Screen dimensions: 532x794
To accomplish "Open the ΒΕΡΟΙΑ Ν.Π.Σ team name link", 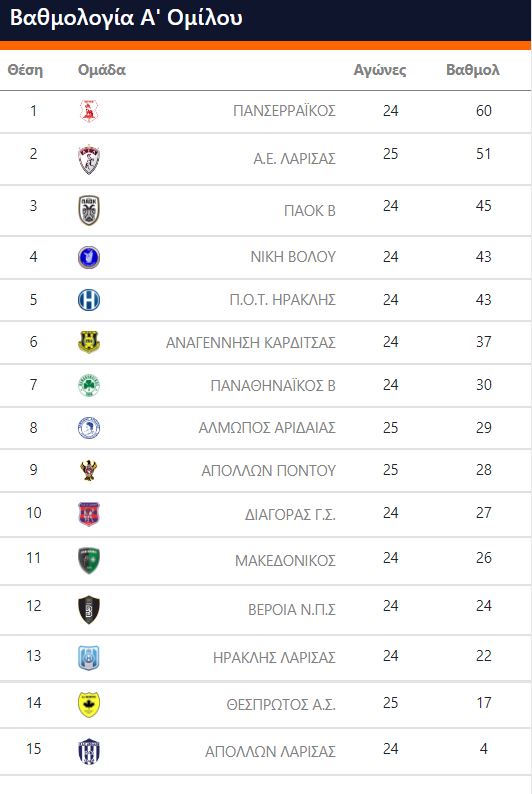I will point(292,610).
